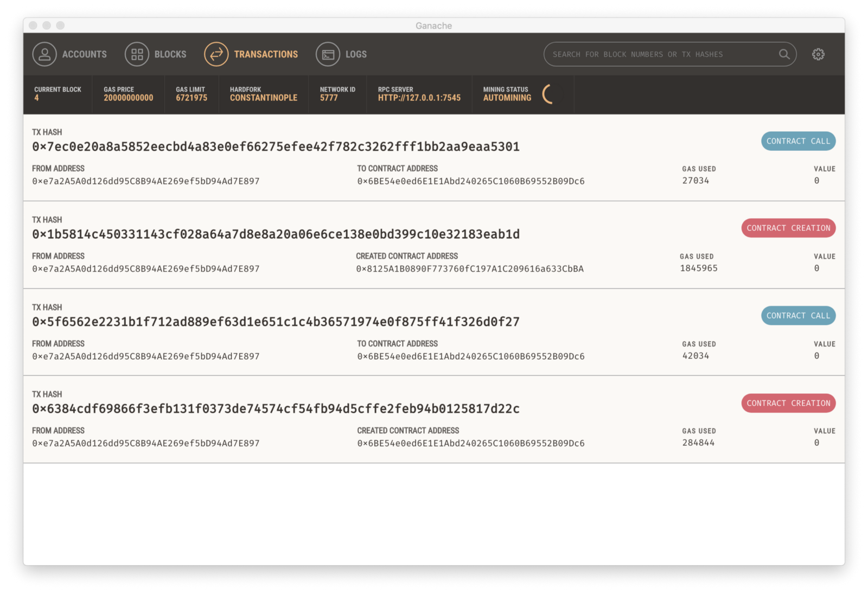Click the Contract Creation badge for transaction 0x1b5814c4
Image resolution: width=868 pixels, height=594 pixels.
coord(788,228)
